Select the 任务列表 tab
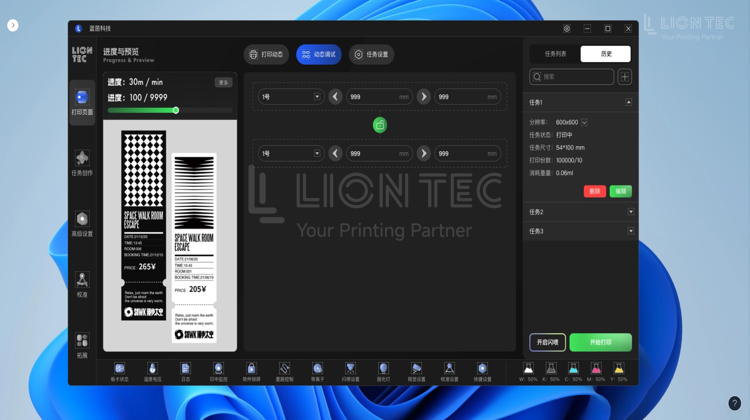The height and width of the screenshot is (420, 750). click(x=555, y=54)
